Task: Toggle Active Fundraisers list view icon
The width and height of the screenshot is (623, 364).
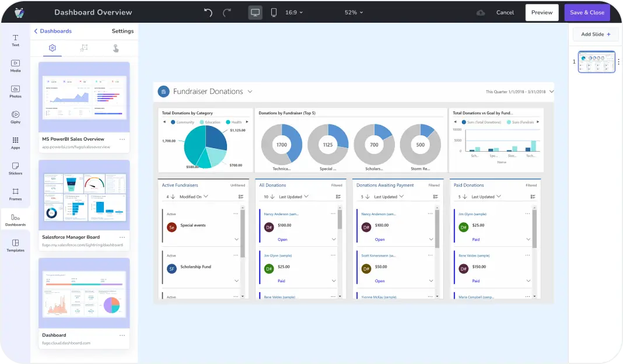Action: [x=241, y=197]
